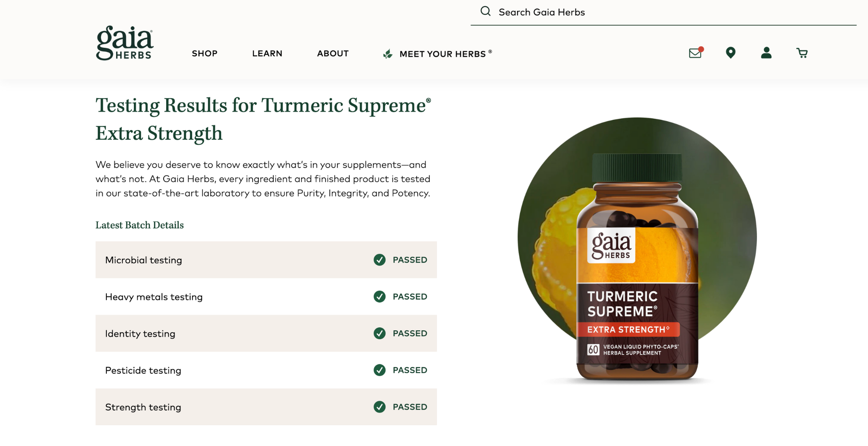Click the Strength testing PASSED label
The height and width of the screenshot is (446, 868).
coord(410,407)
